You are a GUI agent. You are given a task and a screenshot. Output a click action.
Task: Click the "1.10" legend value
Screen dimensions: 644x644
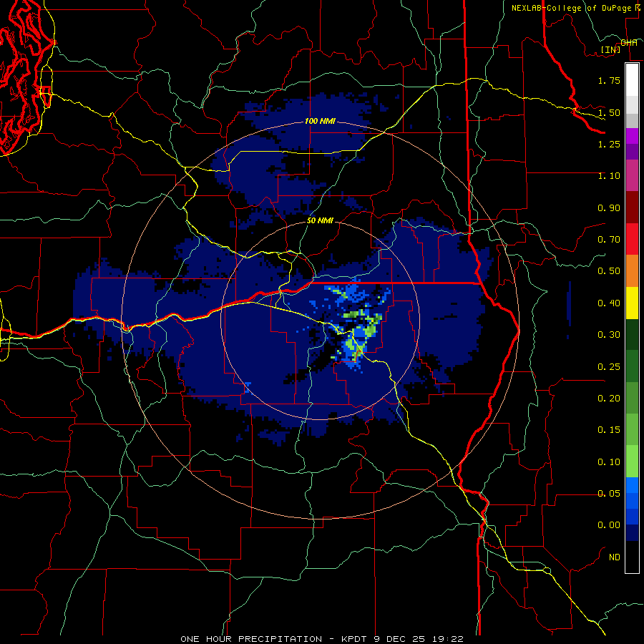tap(609, 176)
